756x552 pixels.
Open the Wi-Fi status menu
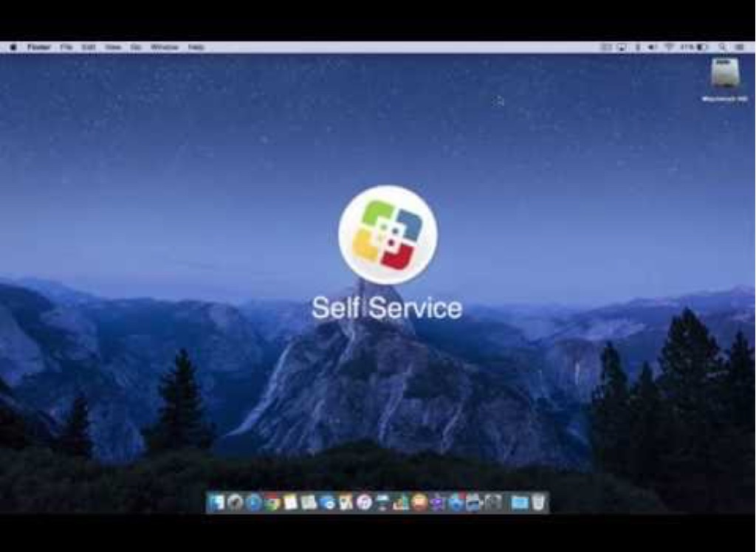669,47
